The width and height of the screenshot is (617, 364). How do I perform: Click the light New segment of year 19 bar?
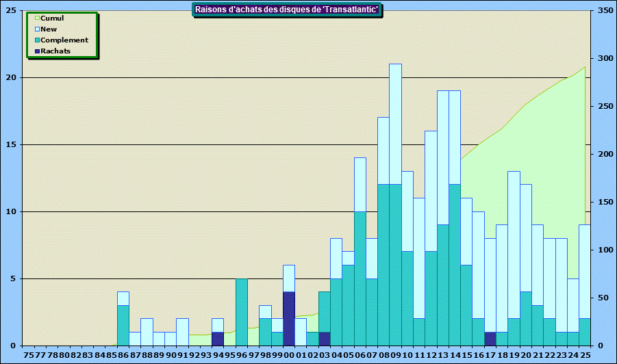pyautogui.click(x=514, y=244)
